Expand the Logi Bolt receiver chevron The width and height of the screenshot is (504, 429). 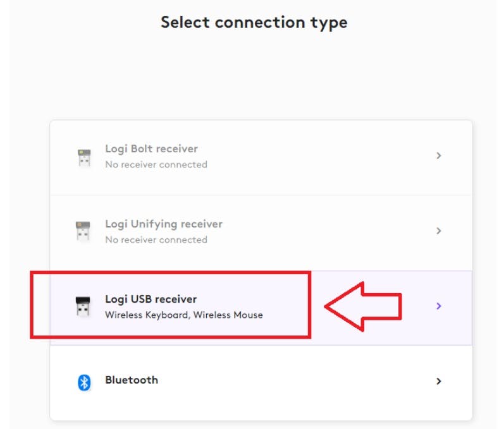coord(438,156)
